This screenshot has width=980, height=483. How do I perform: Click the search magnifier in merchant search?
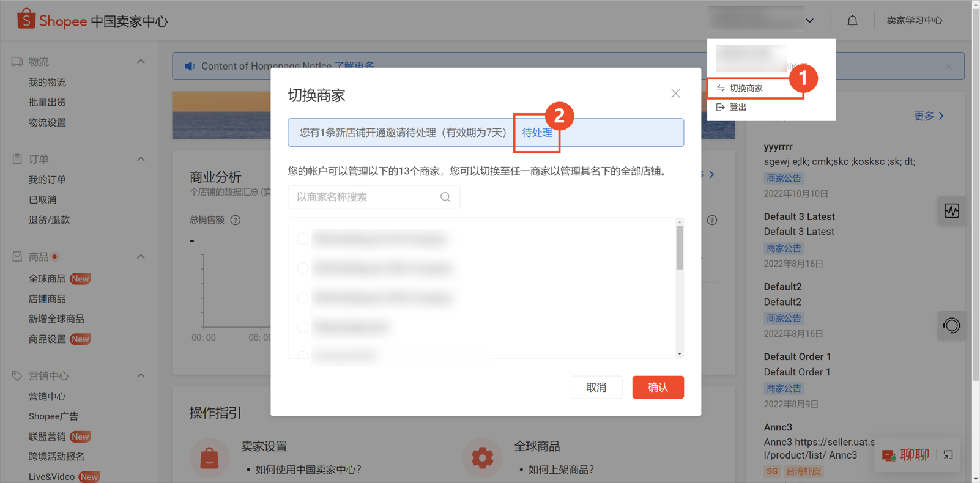445,197
